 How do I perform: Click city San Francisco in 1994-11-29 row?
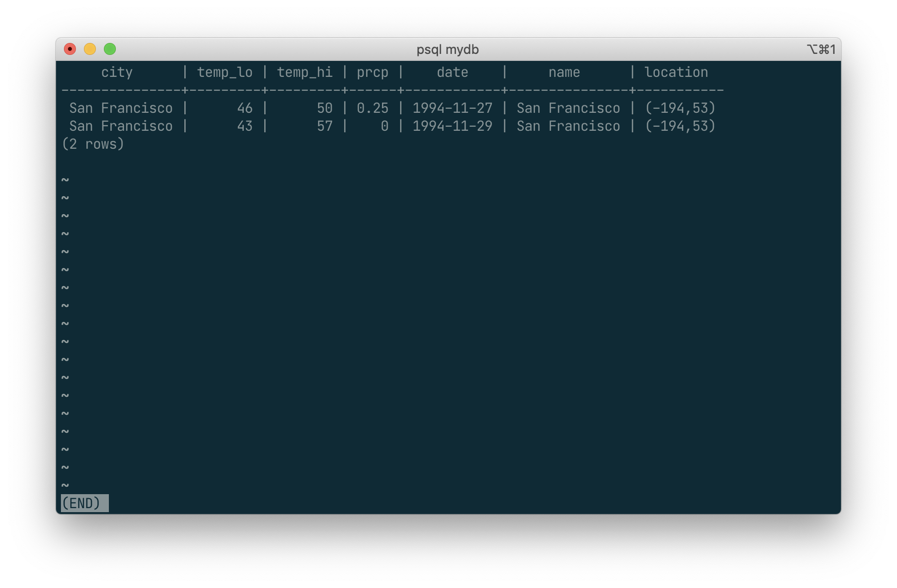[121, 126]
